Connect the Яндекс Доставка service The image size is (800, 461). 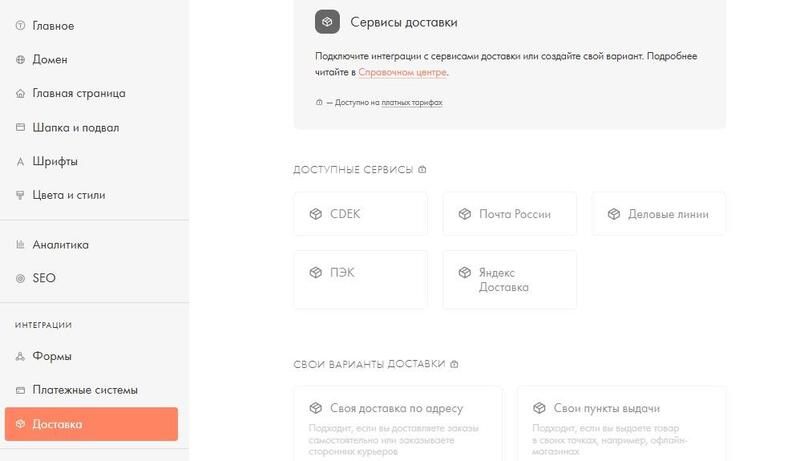click(510, 279)
